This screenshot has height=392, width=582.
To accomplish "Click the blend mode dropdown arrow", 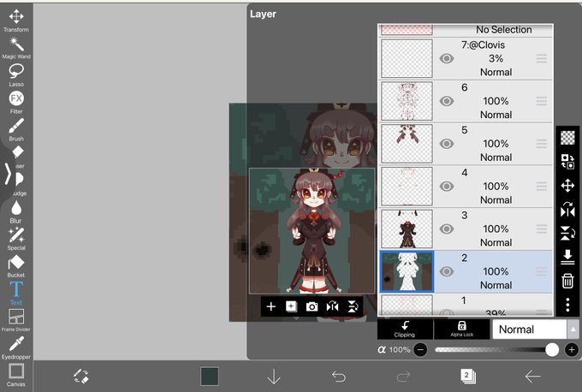I will [x=573, y=330].
